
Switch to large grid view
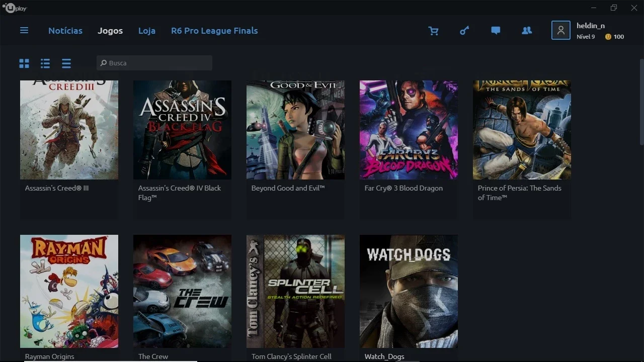coord(24,63)
